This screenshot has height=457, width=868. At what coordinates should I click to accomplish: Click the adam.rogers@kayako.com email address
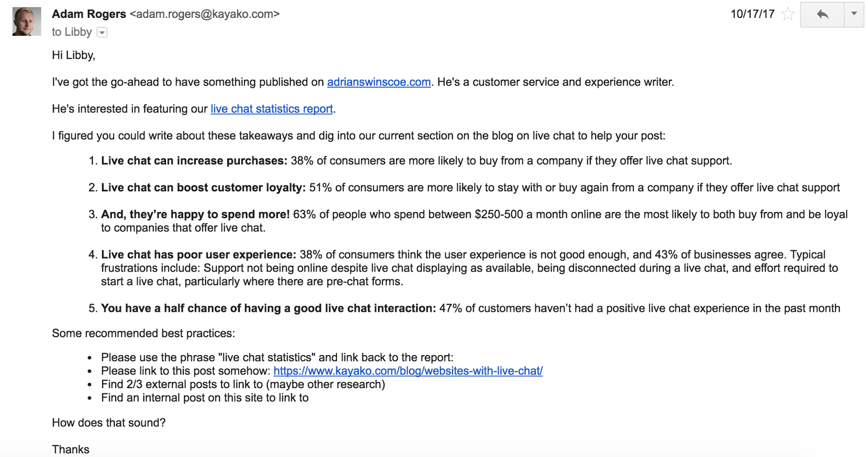click(x=205, y=14)
